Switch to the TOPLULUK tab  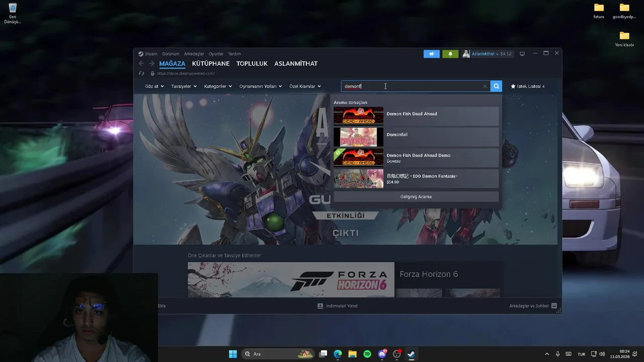pyautogui.click(x=252, y=64)
